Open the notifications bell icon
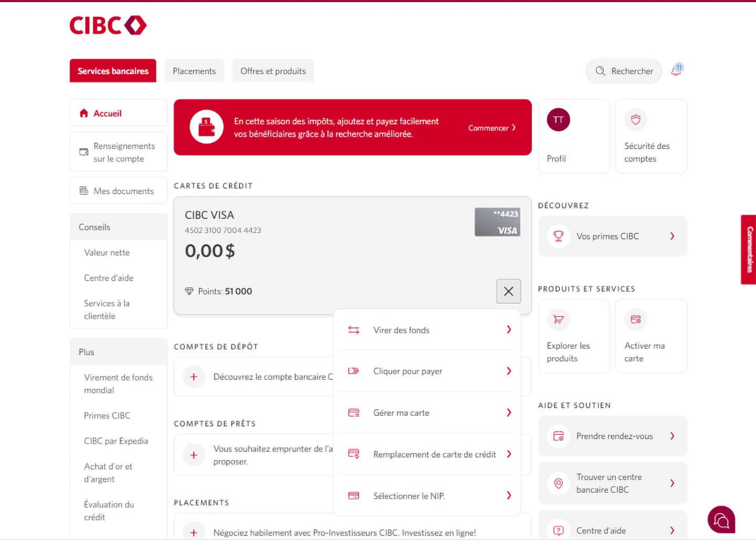The width and height of the screenshot is (756, 540). pyautogui.click(x=677, y=70)
